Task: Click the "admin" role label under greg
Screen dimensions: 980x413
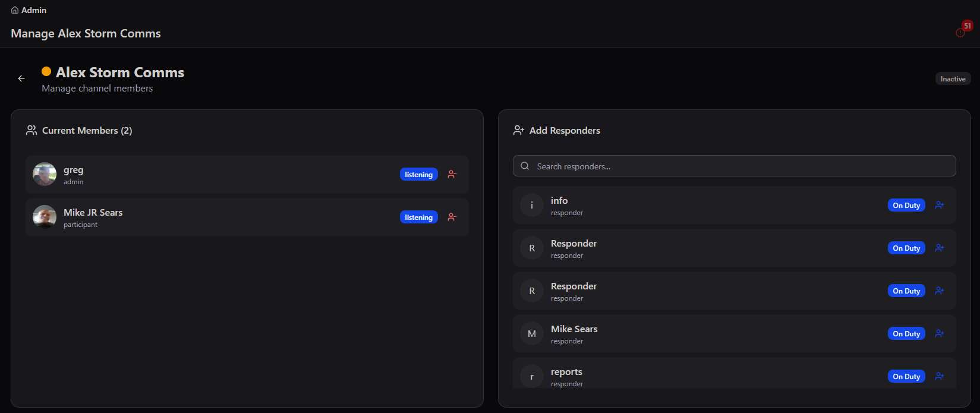Action: click(74, 182)
